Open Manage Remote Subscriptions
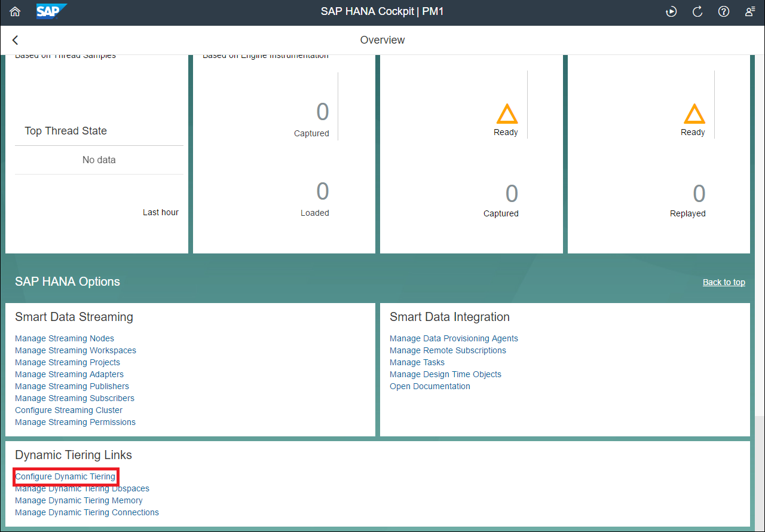This screenshot has height=532, width=765. pyautogui.click(x=448, y=350)
